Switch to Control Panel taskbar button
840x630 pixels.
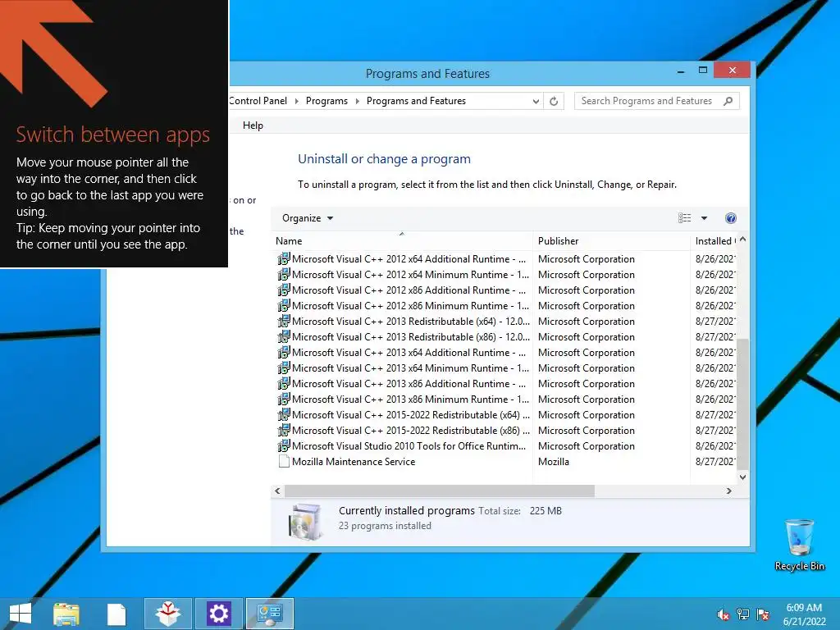click(x=269, y=614)
